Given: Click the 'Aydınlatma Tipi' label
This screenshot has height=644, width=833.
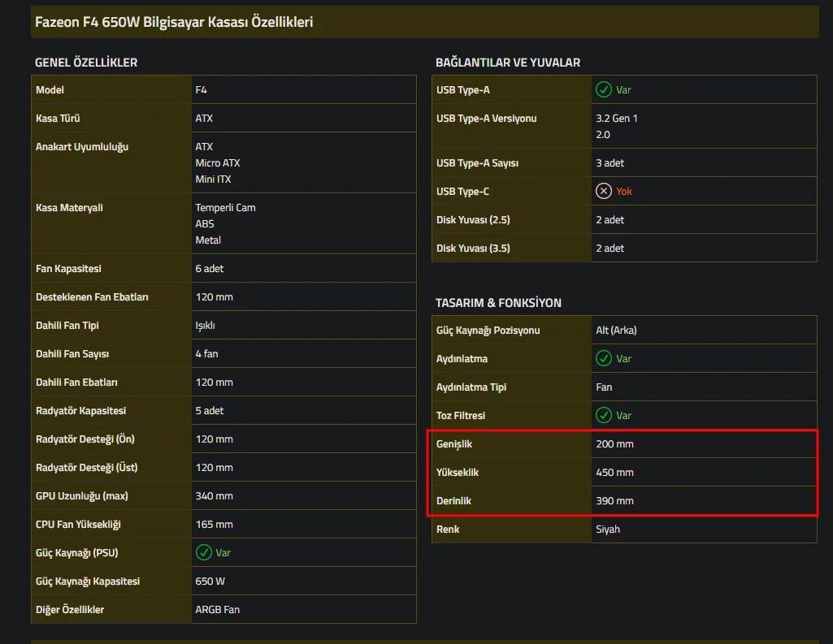Looking at the screenshot, I should (471, 387).
